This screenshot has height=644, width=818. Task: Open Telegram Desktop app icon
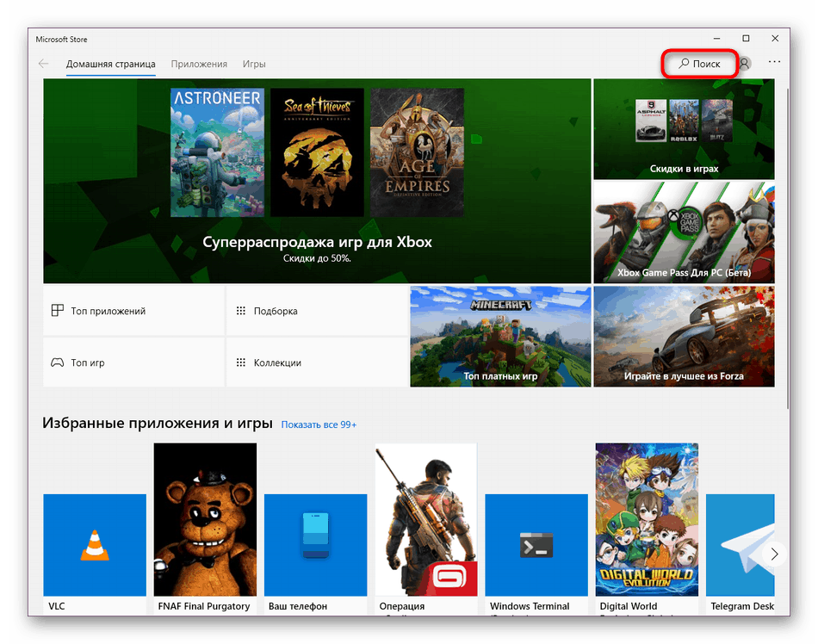click(x=740, y=545)
